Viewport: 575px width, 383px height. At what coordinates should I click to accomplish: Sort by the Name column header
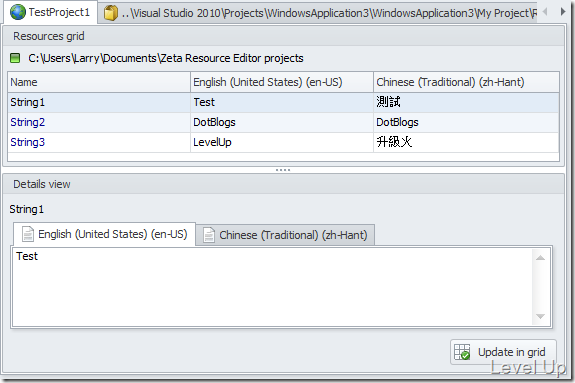pos(99,82)
